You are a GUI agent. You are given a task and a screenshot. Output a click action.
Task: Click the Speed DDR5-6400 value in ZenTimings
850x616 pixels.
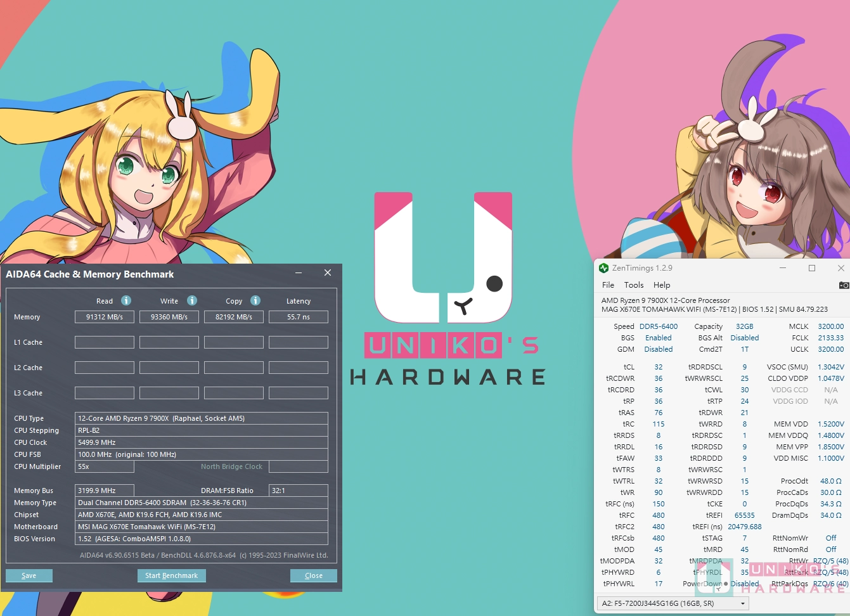659,326
